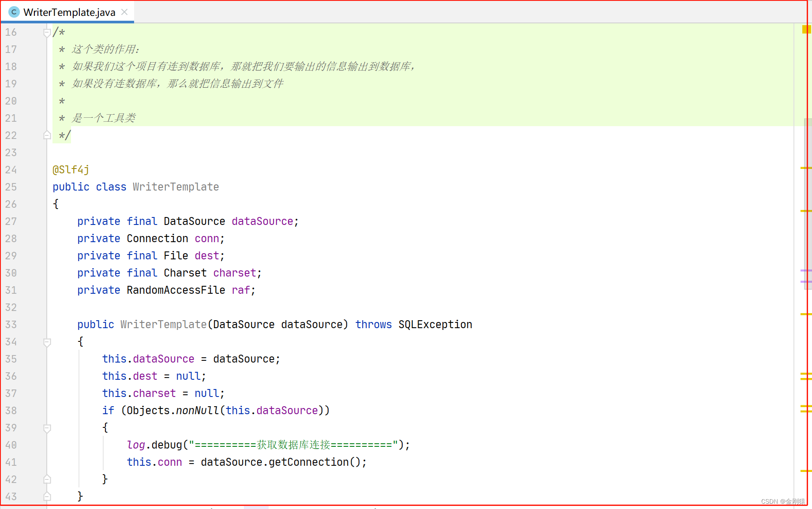This screenshot has height=509, width=812.
Task: Click the raf field on line 31
Action: point(241,290)
